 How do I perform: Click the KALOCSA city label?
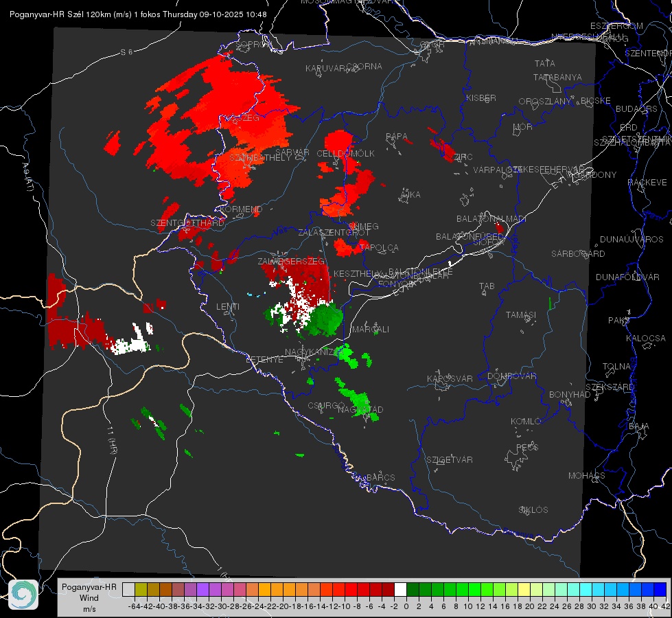coord(646,339)
